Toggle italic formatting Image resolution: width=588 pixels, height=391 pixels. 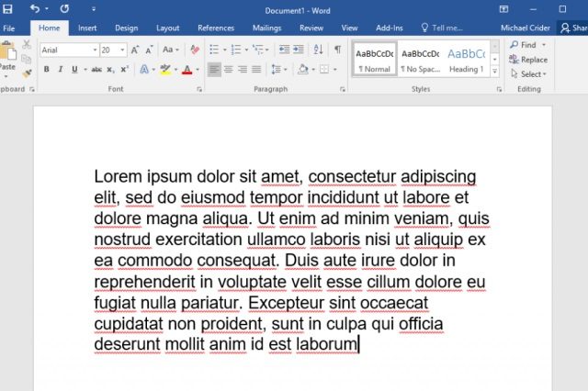60,70
